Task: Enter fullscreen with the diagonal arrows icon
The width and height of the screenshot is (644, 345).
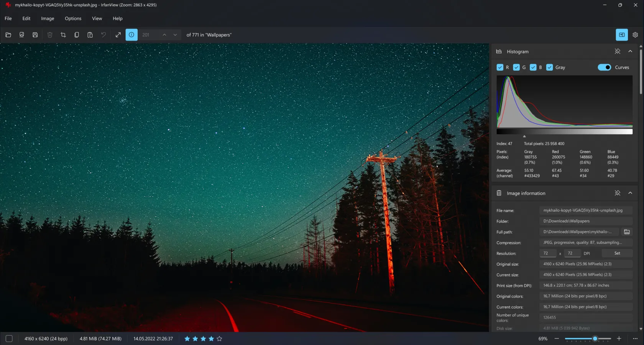Action: coord(118,35)
